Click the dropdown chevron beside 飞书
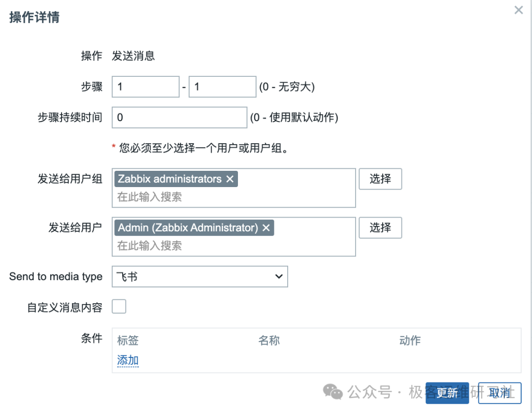532x413 pixels. (x=279, y=276)
